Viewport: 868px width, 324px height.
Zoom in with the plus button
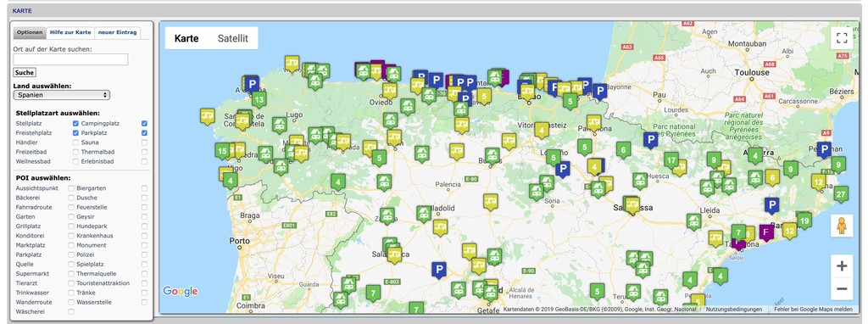click(842, 266)
